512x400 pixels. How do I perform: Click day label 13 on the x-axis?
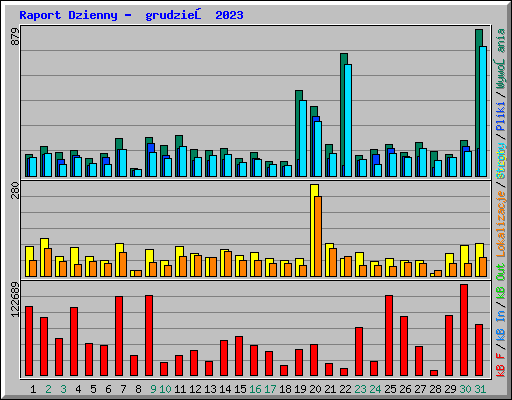(x=210, y=389)
